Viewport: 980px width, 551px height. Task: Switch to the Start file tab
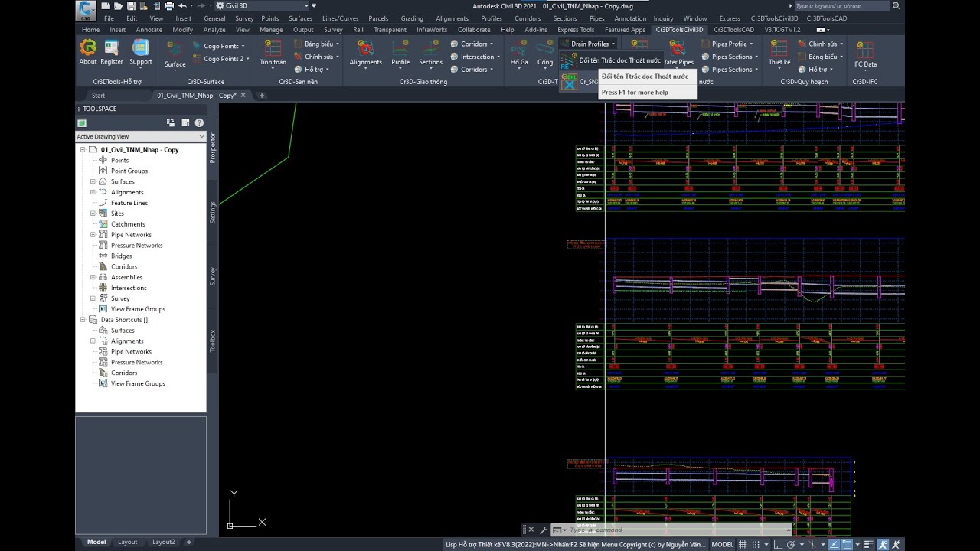coord(99,96)
